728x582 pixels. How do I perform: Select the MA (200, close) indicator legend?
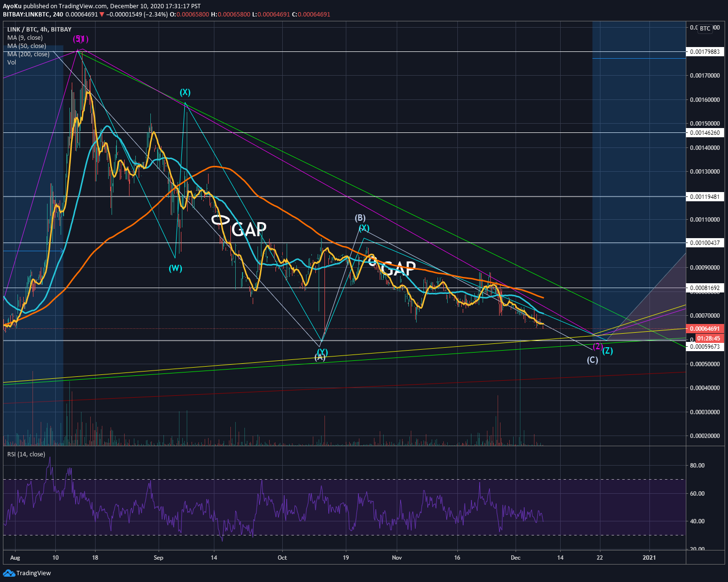pyautogui.click(x=28, y=54)
